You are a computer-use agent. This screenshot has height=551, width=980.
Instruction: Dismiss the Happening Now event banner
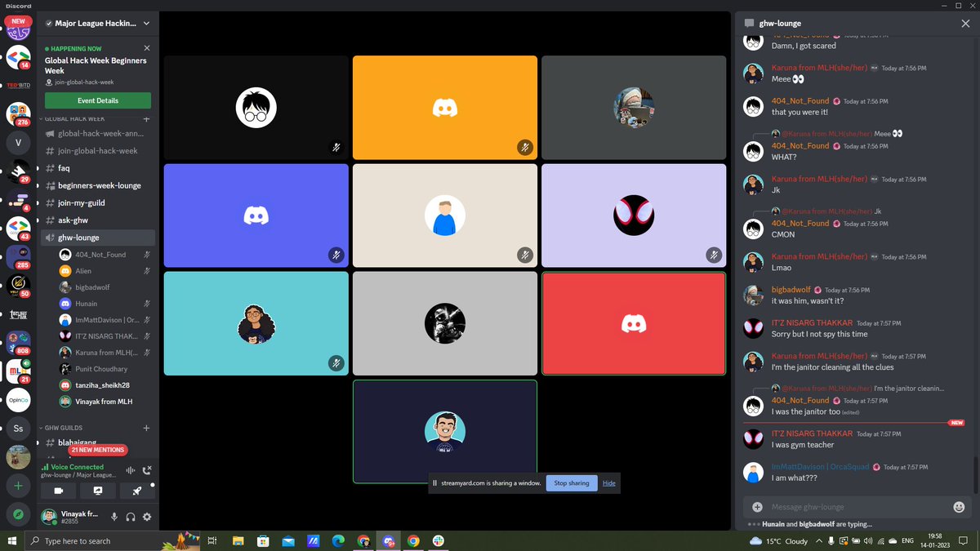[x=147, y=48]
